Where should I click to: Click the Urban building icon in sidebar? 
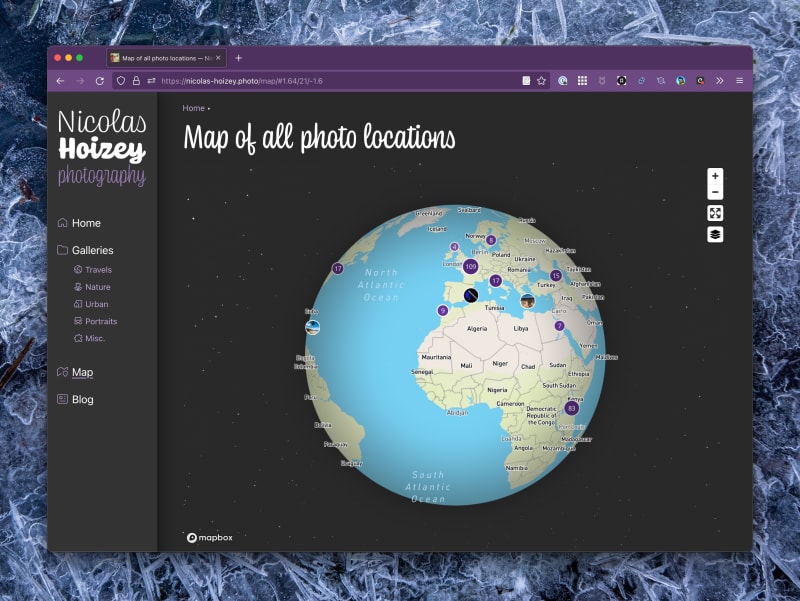pyautogui.click(x=78, y=304)
